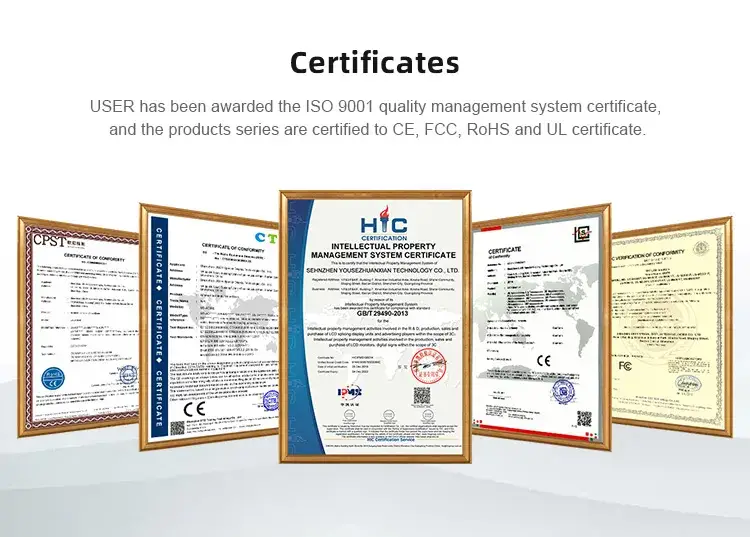
Task: Click the blue round seal on the CPST certificate
Action: tap(53, 380)
